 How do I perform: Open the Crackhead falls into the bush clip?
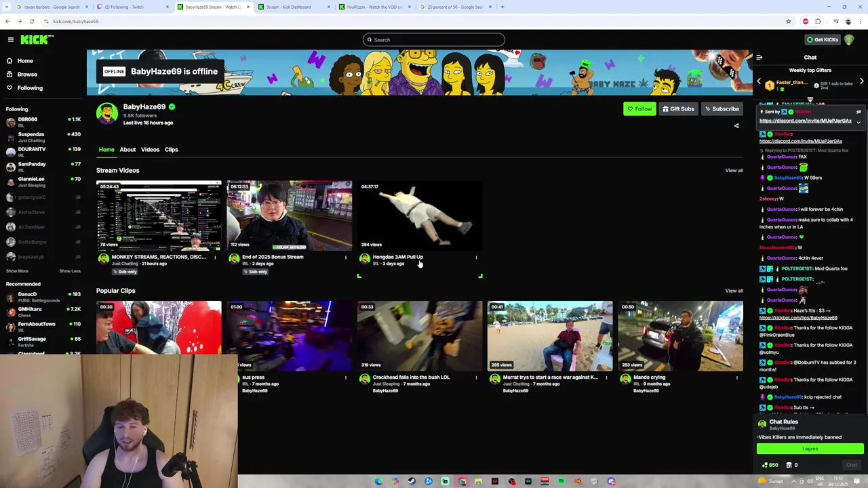point(420,336)
